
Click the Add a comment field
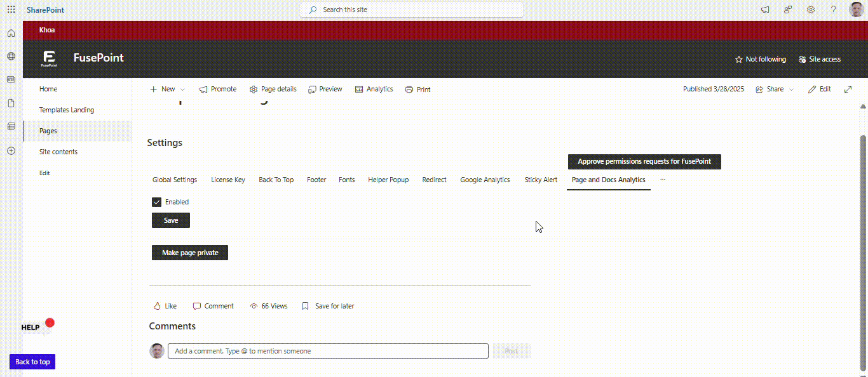coord(328,351)
